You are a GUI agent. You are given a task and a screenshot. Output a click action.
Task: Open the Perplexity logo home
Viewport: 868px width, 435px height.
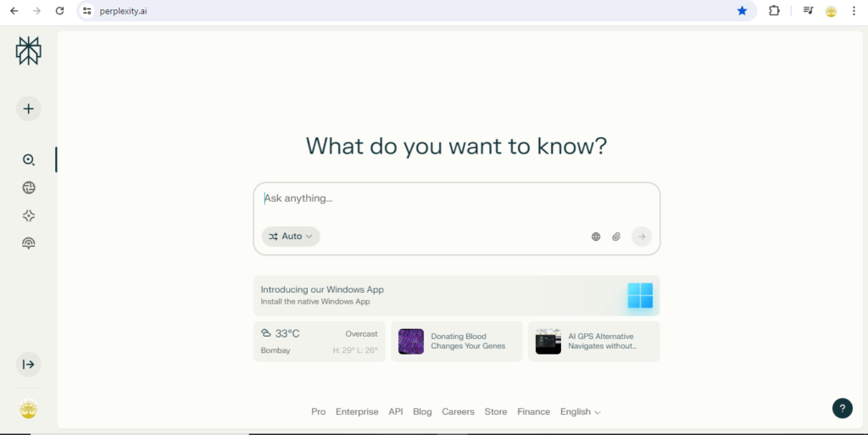pyautogui.click(x=28, y=51)
